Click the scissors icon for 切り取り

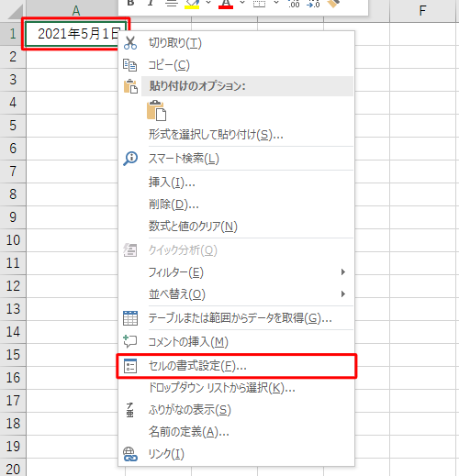[x=130, y=43]
